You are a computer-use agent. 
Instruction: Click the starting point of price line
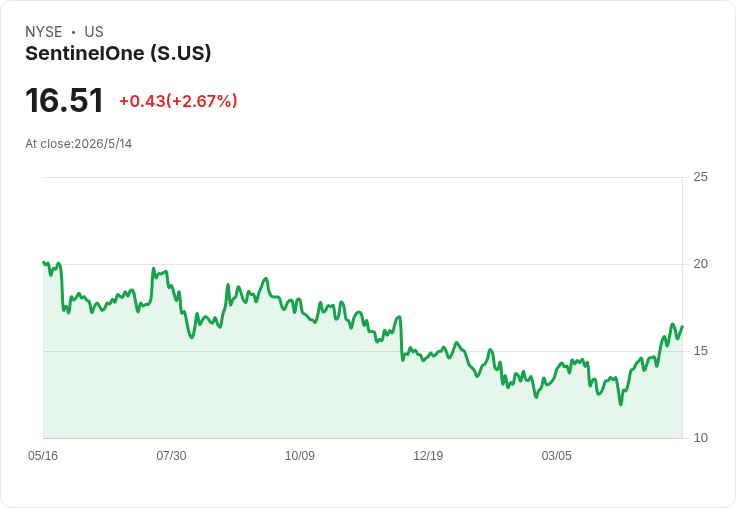[43, 262]
